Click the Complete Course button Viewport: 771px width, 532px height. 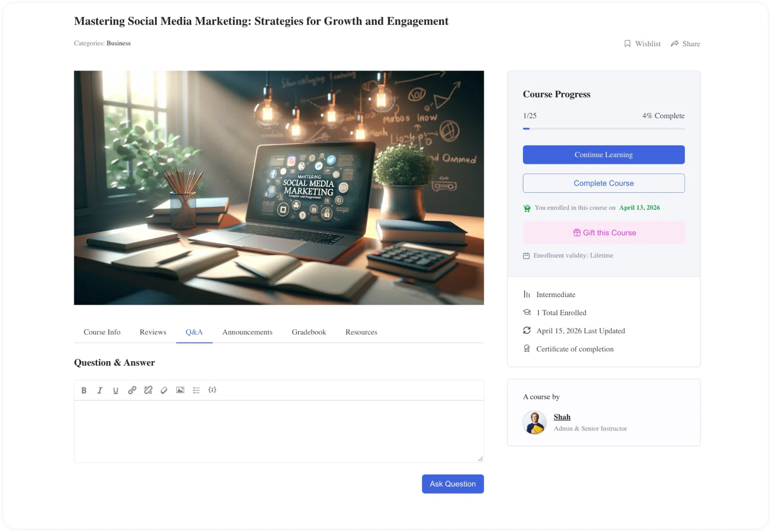pyautogui.click(x=604, y=183)
